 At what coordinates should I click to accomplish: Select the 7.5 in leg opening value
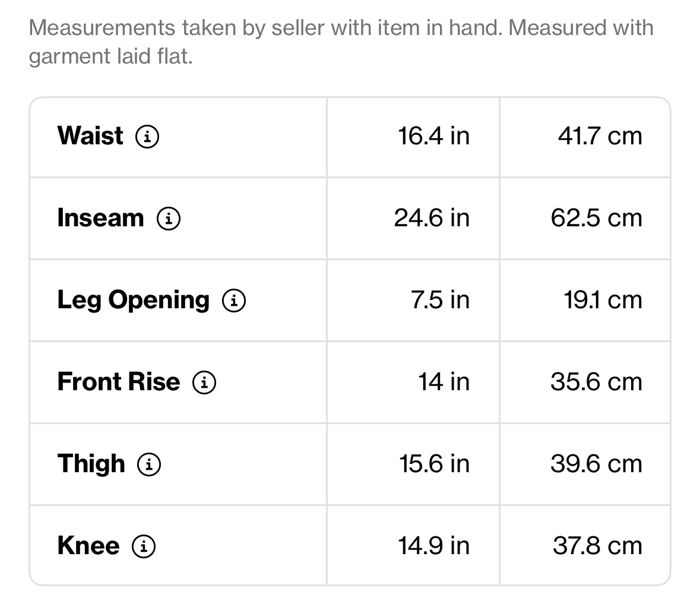[440, 299]
